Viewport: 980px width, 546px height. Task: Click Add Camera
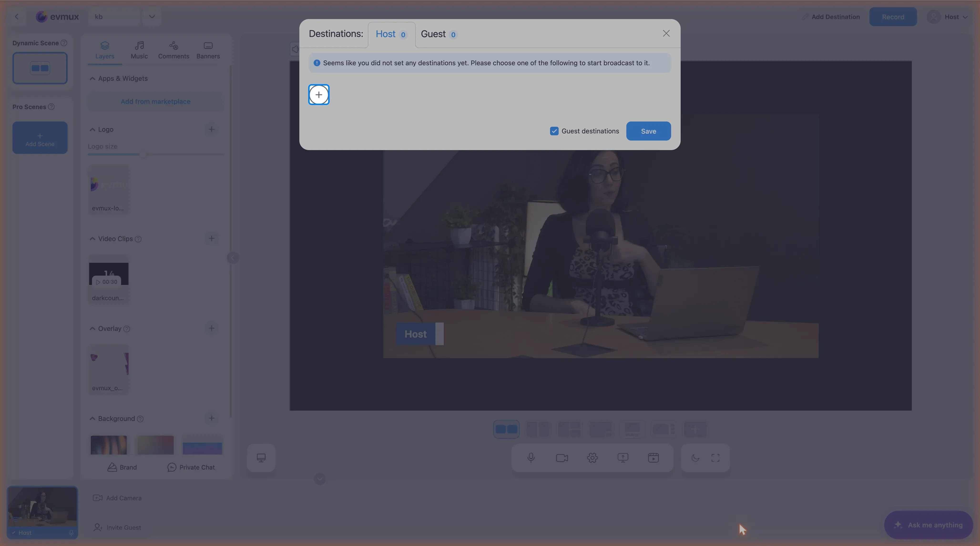pyautogui.click(x=117, y=498)
